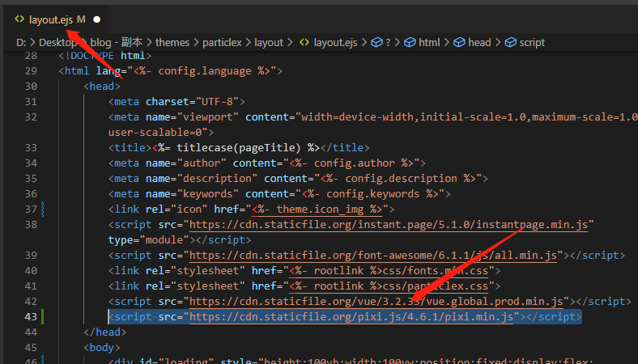Click the ? symbol breadcrumb
The height and width of the screenshot is (364, 638).
click(x=388, y=42)
